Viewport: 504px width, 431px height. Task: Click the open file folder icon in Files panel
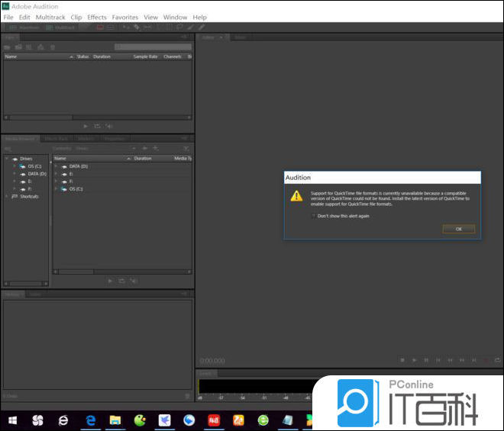[x=8, y=47]
